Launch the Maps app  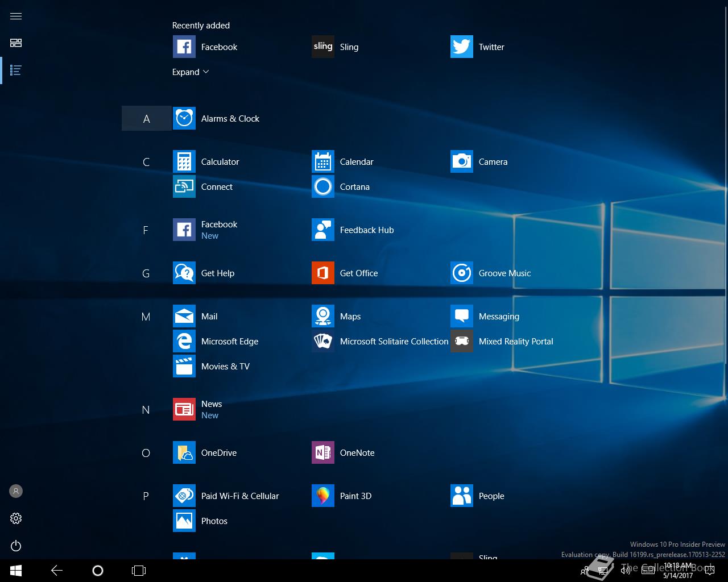pyautogui.click(x=337, y=316)
